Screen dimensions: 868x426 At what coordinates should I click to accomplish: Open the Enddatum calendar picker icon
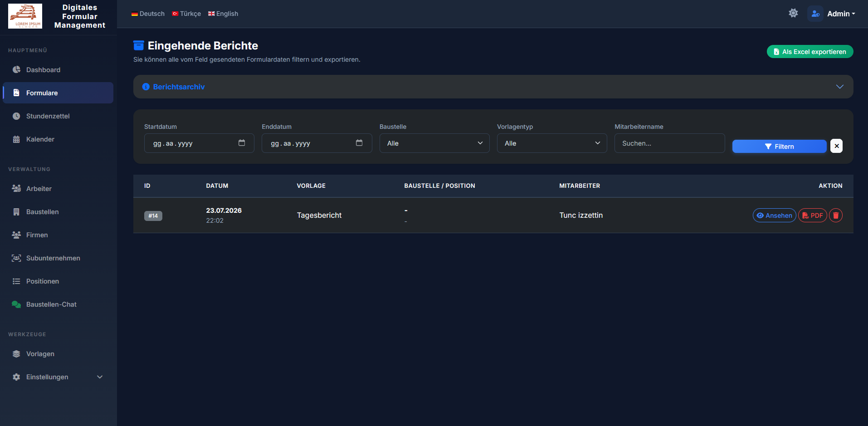359,142
